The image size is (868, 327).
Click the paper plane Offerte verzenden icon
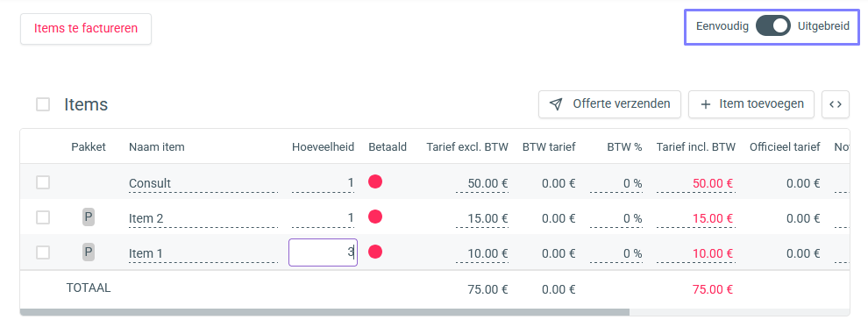(x=556, y=104)
